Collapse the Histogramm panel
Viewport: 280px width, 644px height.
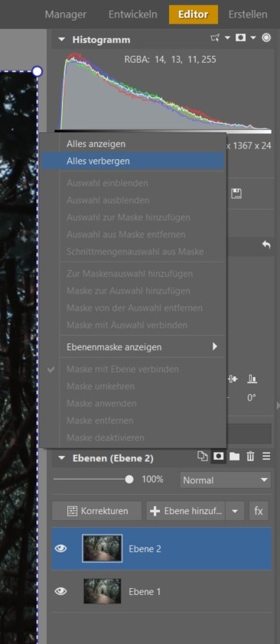point(61,40)
